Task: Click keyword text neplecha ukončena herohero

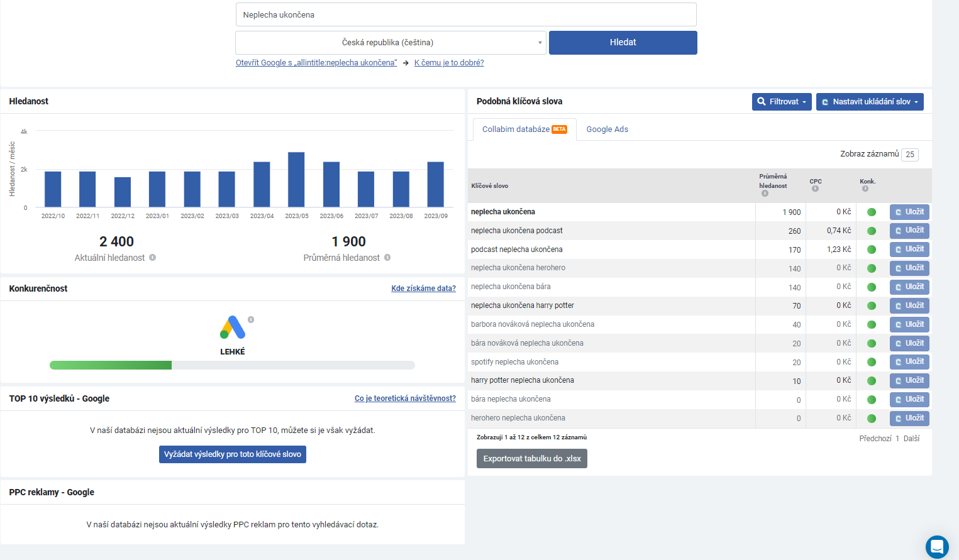Action: 518,268
